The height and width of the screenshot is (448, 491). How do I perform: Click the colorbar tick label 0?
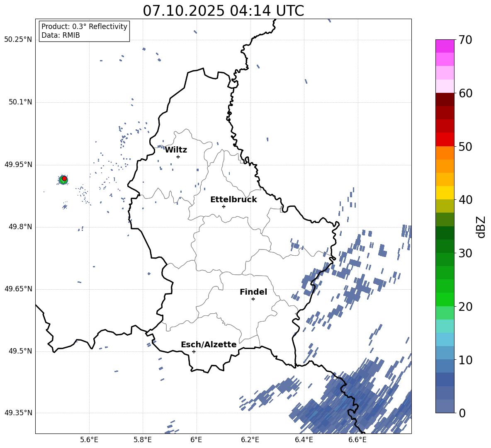(462, 413)
